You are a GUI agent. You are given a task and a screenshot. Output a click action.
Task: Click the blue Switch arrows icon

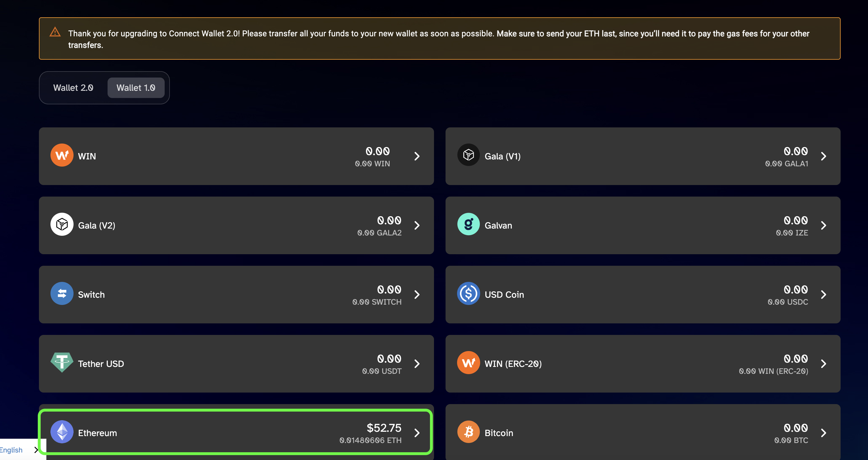[x=62, y=294]
